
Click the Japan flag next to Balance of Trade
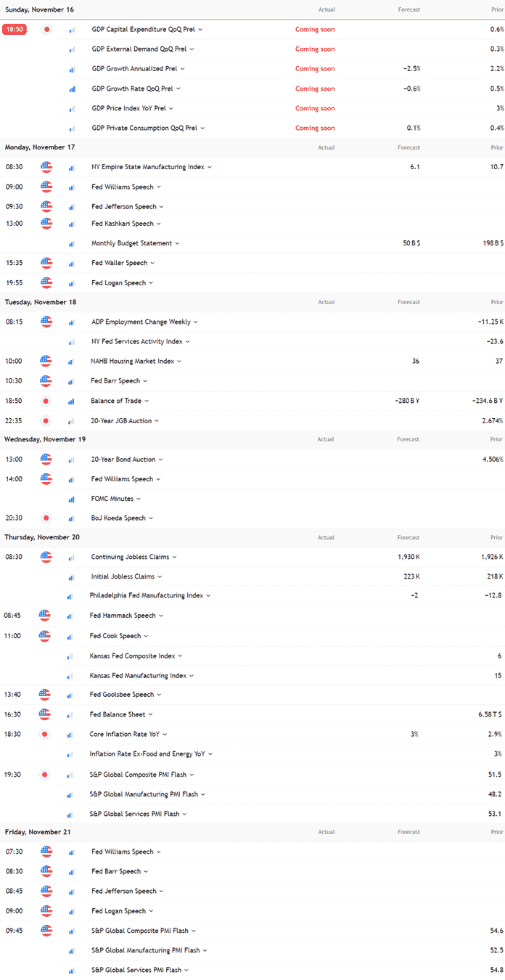(46, 400)
